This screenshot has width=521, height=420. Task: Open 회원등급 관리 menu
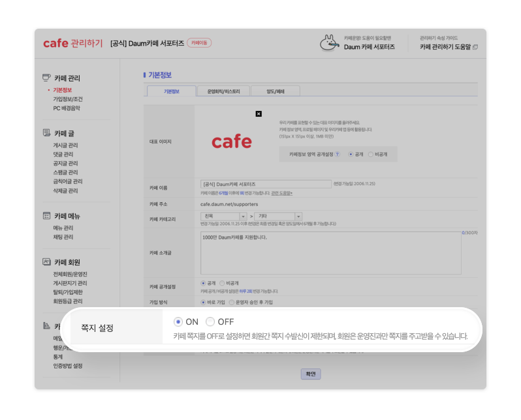(x=68, y=301)
